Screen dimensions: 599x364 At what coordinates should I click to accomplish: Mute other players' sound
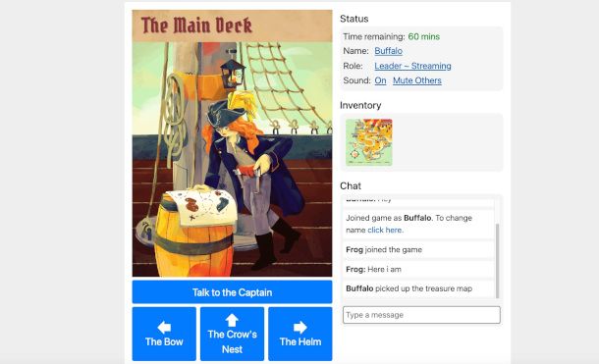point(416,80)
